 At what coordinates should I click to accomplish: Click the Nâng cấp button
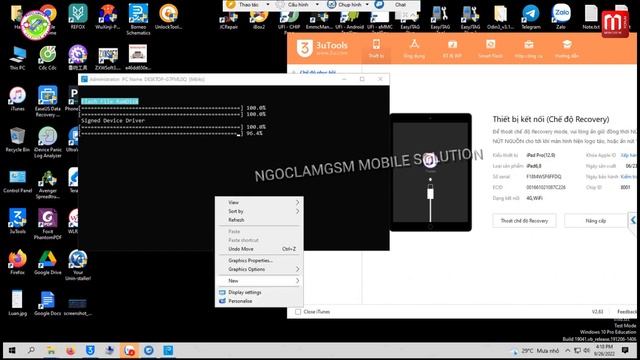pos(596,221)
